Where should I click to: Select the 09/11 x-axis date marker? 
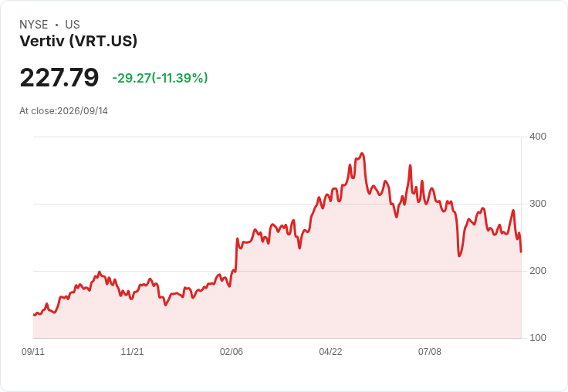pyautogui.click(x=33, y=351)
